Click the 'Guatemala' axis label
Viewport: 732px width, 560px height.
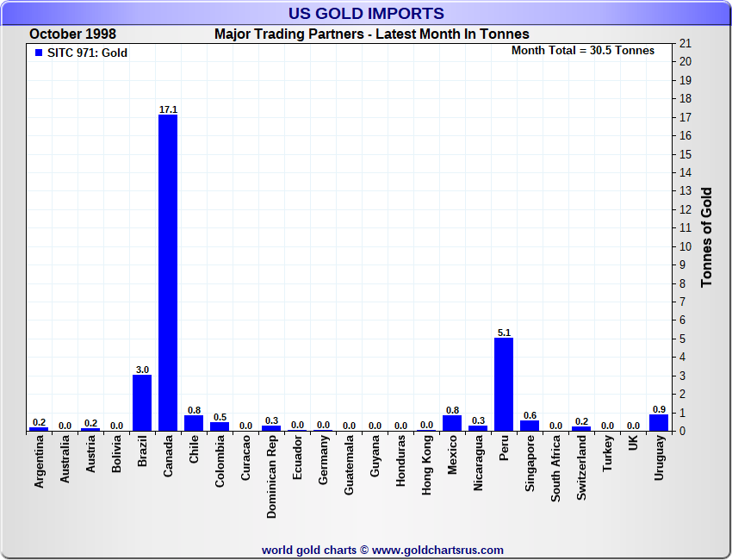click(x=349, y=464)
